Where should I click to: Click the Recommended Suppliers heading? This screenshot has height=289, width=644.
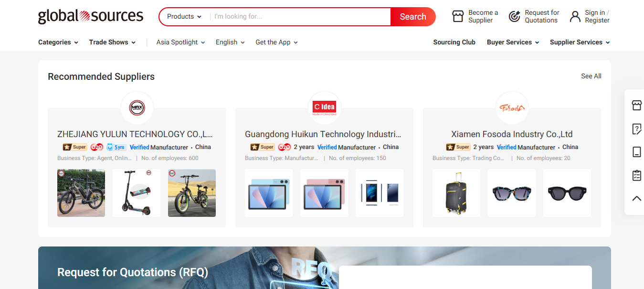tap(101, 76)
